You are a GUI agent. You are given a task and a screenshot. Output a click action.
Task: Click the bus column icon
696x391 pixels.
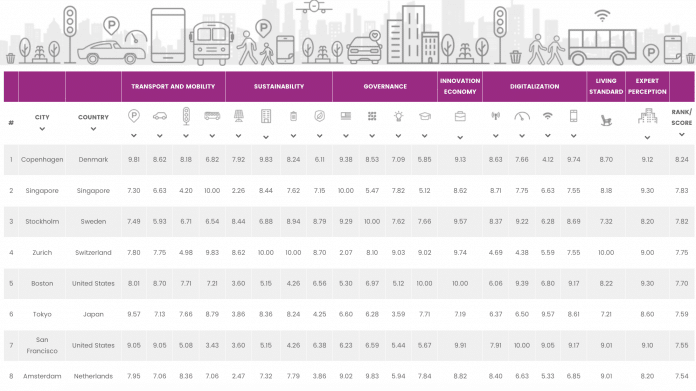pos(212,116)
